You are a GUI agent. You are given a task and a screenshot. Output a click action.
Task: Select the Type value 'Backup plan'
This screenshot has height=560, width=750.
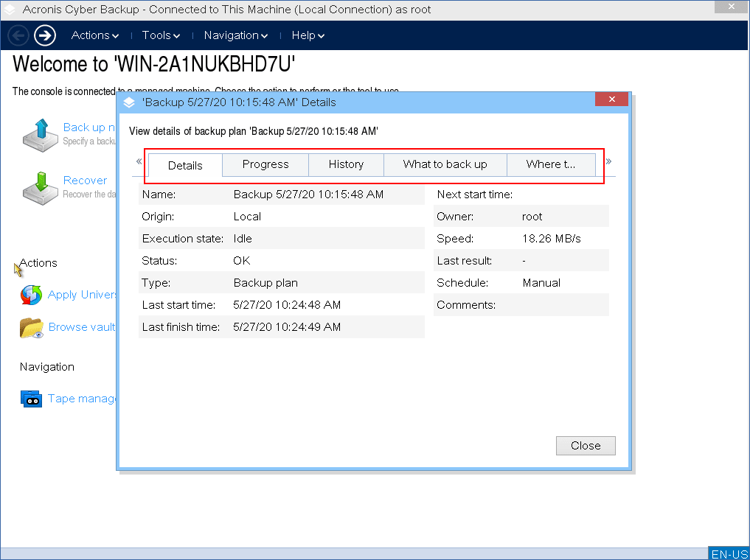[265, 283]
